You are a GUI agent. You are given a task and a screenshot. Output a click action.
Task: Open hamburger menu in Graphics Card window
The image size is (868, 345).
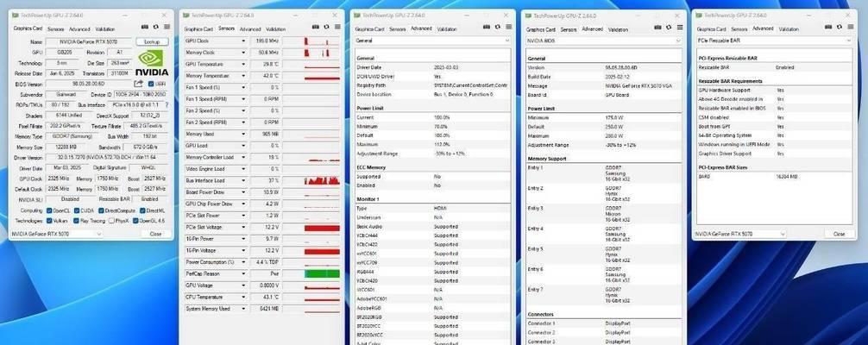(167, 27)
